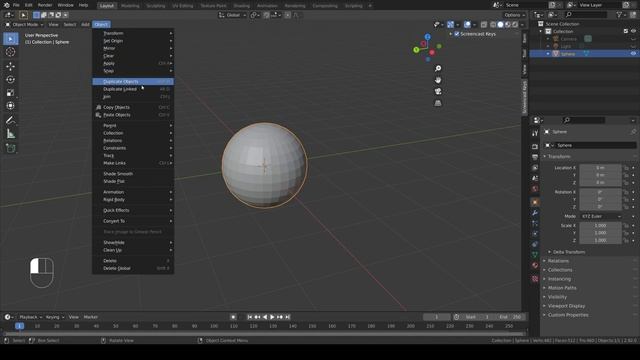Image resolution: width=640 pixels, height=360 pixels.
Task: Switch to solid viewport shading
Action: point(500,24)
